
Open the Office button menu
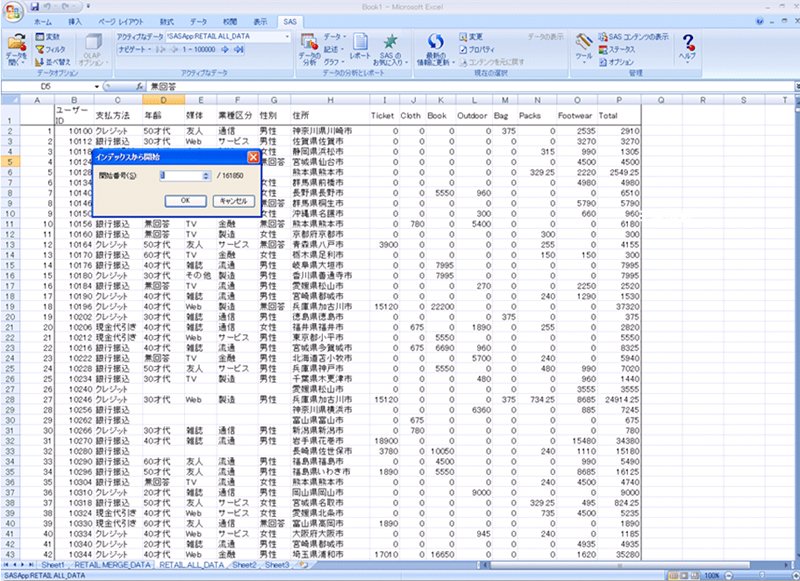coord(13,12)
